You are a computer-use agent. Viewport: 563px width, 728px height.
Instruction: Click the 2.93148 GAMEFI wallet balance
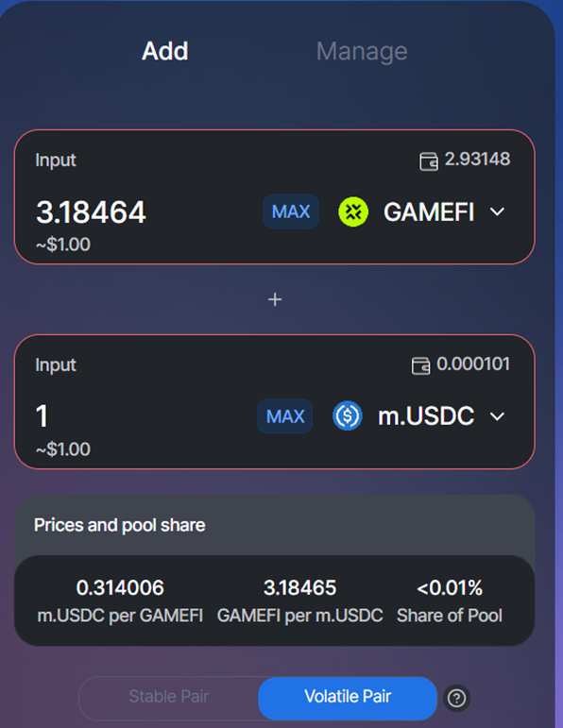pyautogui.click(x=478, y=159)
